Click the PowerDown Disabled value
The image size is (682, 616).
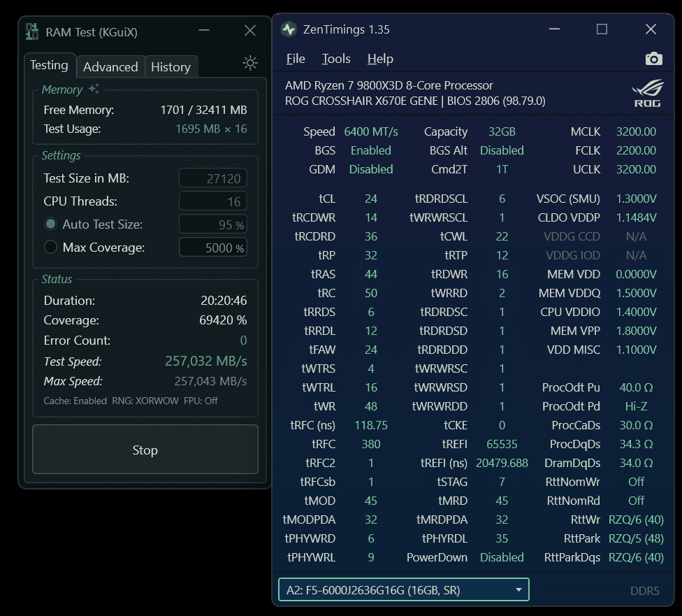tap(502, 557)
